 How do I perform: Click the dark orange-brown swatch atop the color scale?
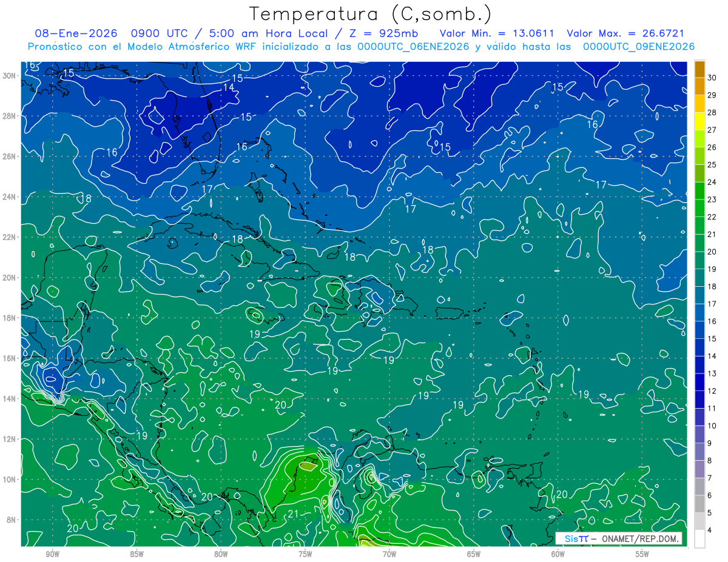(x=699, y=69)
